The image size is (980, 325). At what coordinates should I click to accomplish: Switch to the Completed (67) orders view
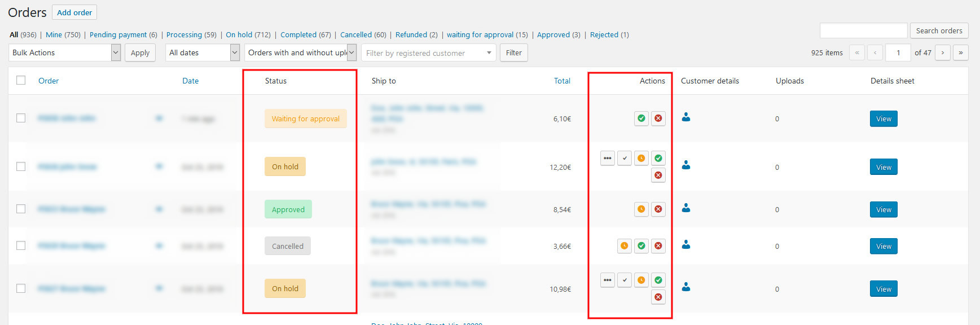click(305, 35)
